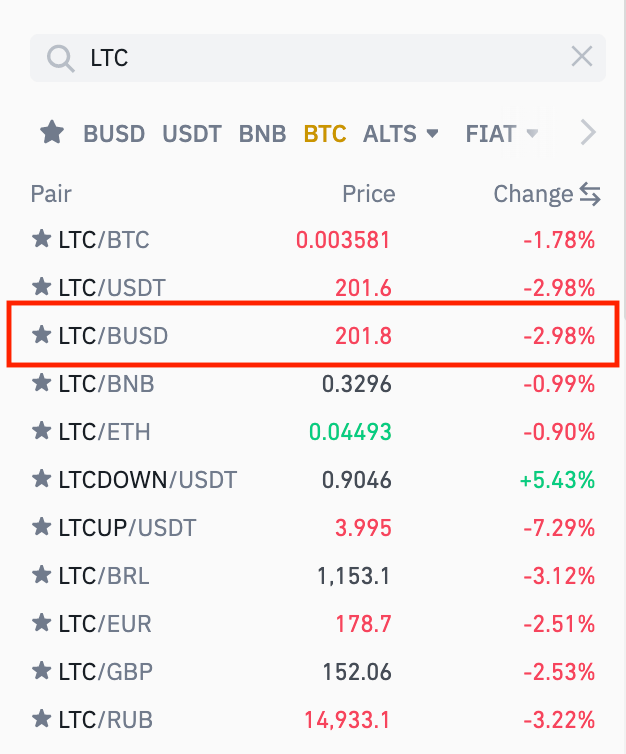Viewport: 626px width, 754px height.
Task: Toggle favorite star for LTCUP/USDT
Action: tap(42, 527)
